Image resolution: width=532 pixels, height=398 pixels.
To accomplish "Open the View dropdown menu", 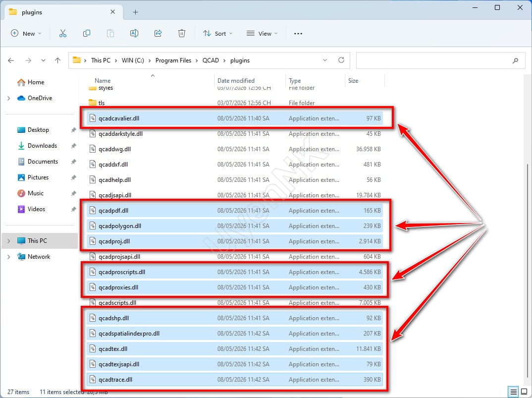I will click(x=262, y=33).
